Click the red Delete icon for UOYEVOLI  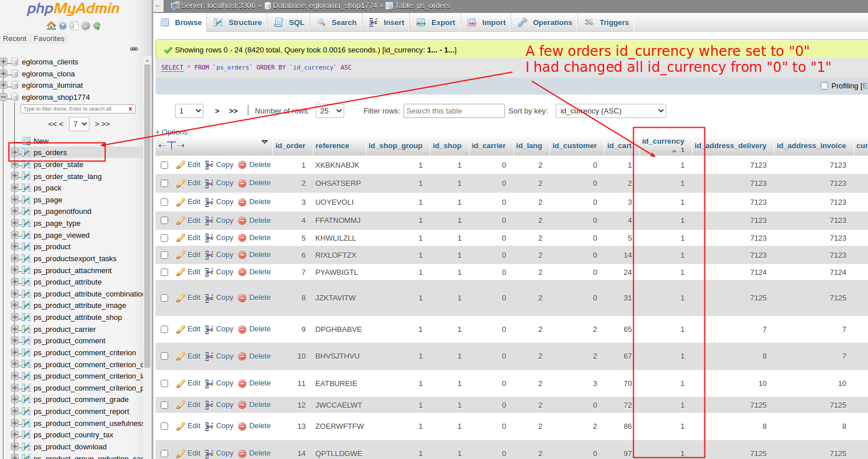242,202
